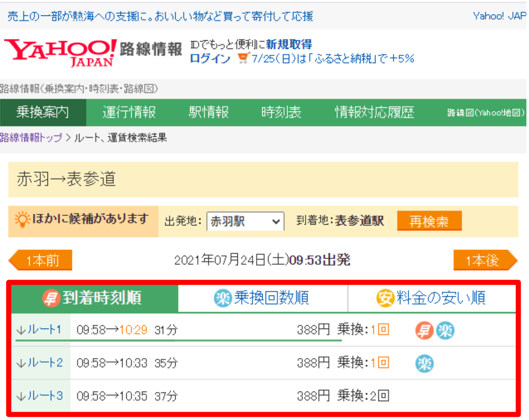Click the 熱海への支援 banner link at top

point(160,16)
